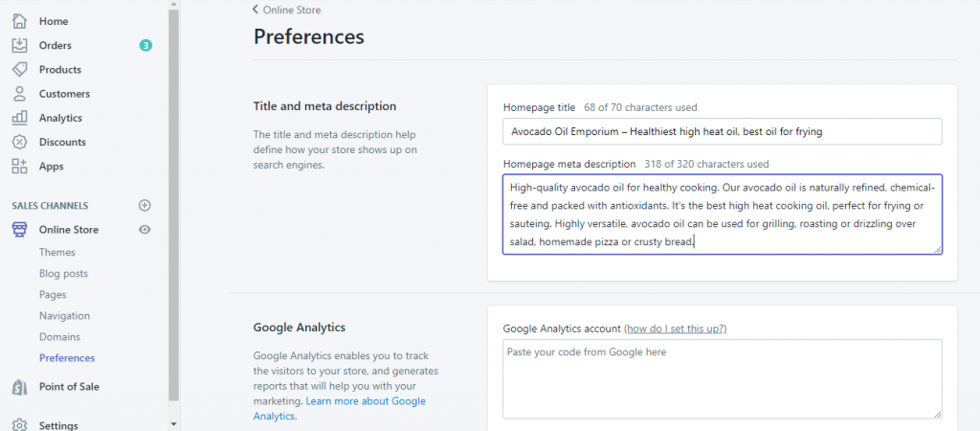980x431 pixels.
Task: Open Point of Sale in the sidebar
Action: (69, 387)
